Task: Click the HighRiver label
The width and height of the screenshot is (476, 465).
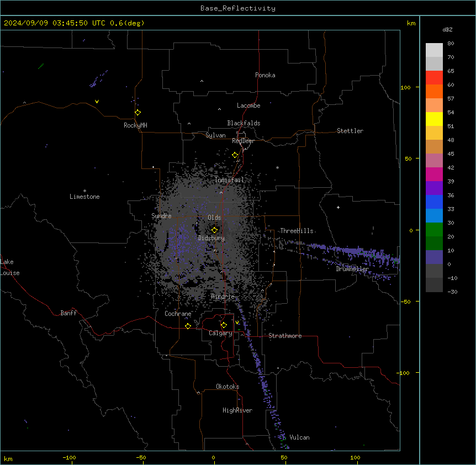Action: coord(237,410)
